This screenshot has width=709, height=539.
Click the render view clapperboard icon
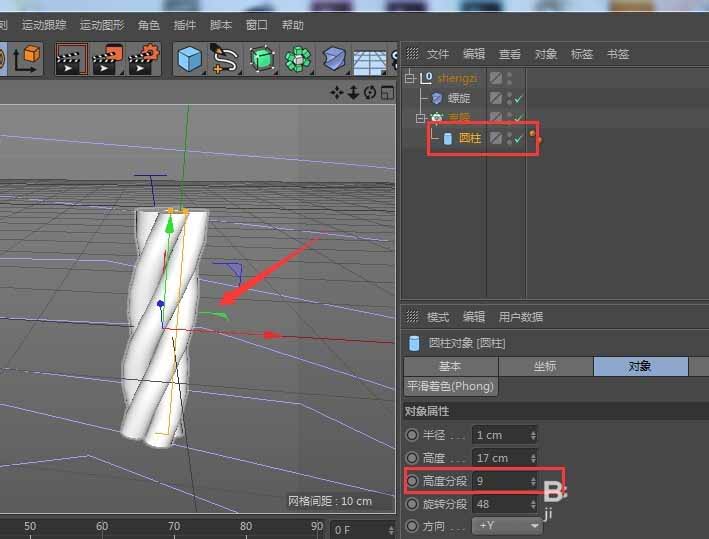coord(70,60)
